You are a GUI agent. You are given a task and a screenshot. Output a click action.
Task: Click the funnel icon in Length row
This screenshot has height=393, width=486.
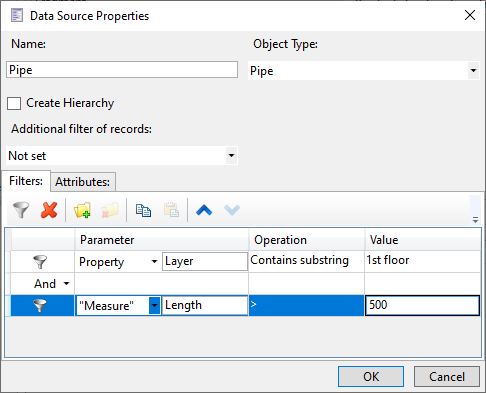coord(40,305)
